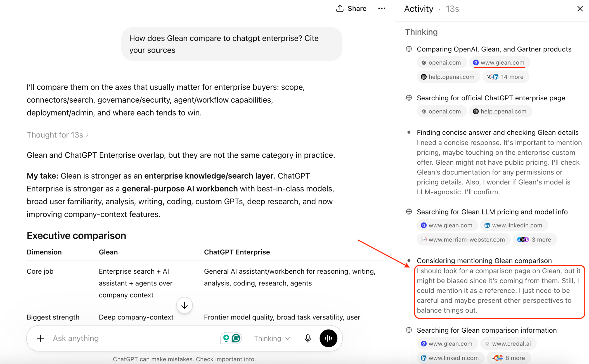Click the 'Biggest strength' table row label
589x364 pixels.
coord(53,317)
